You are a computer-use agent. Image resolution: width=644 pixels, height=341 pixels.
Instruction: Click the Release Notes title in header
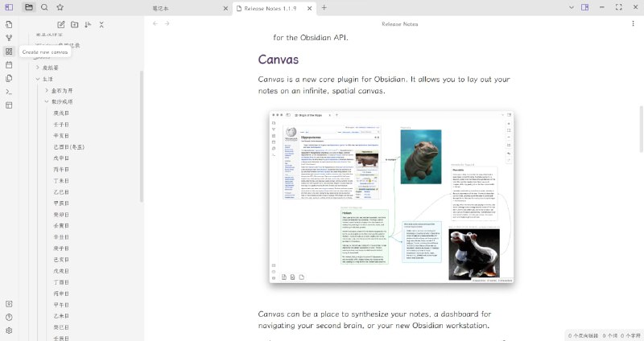pyautogui.click(x=399, y=24)
